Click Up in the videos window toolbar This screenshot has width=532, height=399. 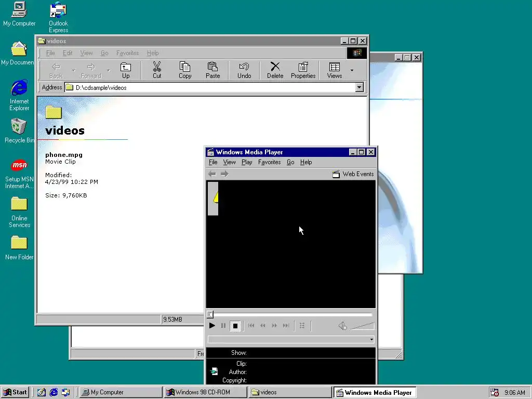(126, 70)
